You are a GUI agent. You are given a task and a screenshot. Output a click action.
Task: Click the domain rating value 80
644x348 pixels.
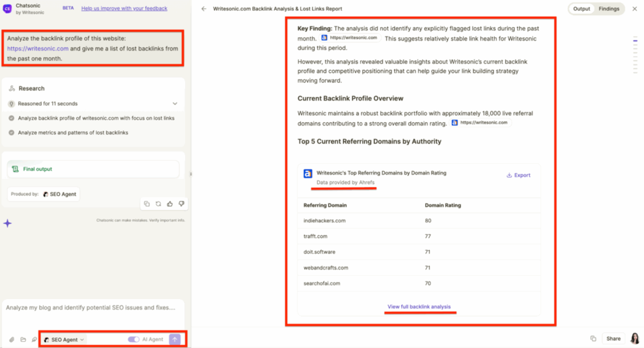[x=428, y=220]
